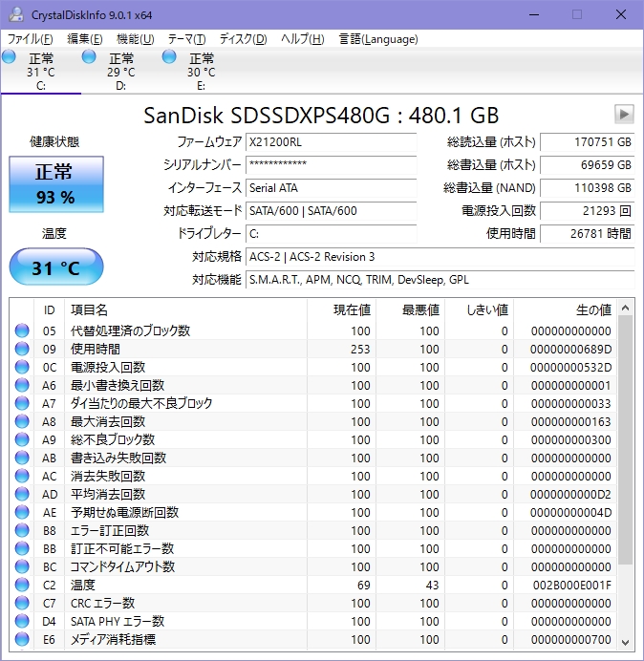Switch to drive E: disk tab label
Screen dimensions: 644x661
[202, 72]
